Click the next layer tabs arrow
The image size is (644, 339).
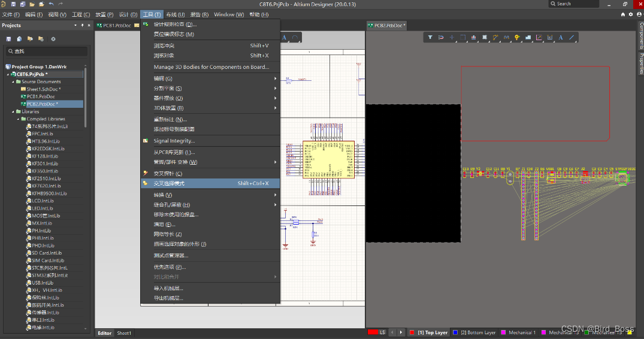[401, 332]
